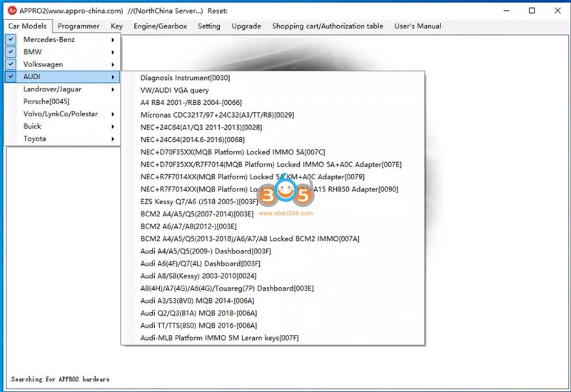The image size is (571, 392).
Task: Open the Key menu
Action: click(x=116, y=26)
